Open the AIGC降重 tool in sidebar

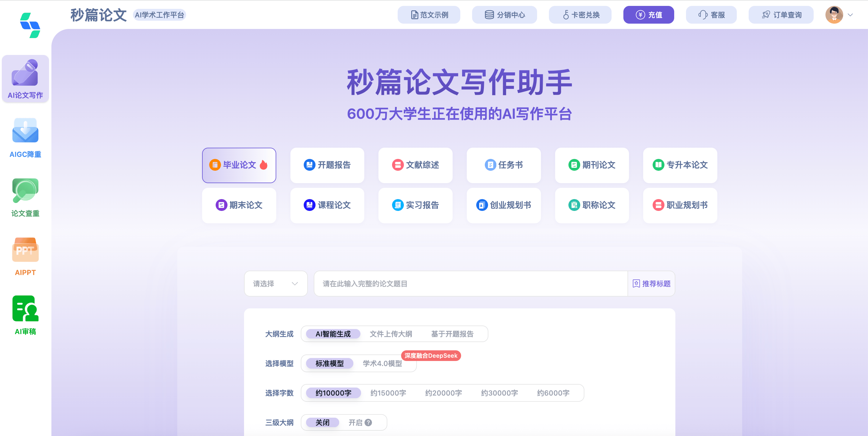coord(25,136)
